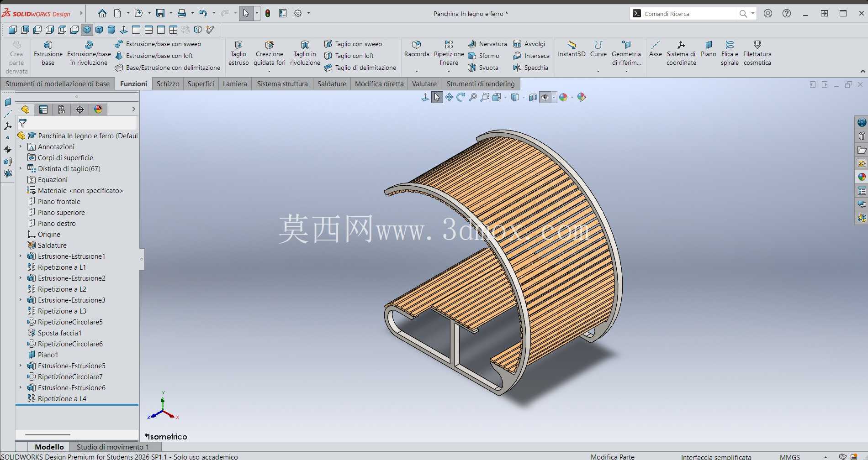Toggle the four-view viewport layout
The height and width of the screenshot is (460, 868).
tap(173, 30)
